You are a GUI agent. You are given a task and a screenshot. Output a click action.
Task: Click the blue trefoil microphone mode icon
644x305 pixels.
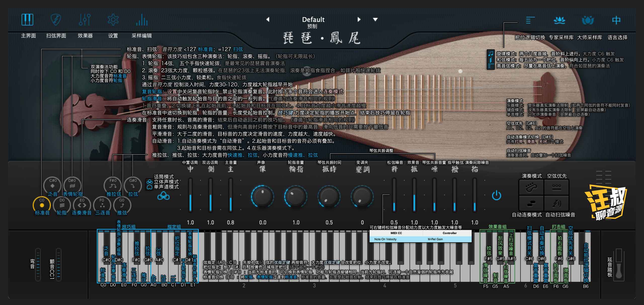coord(164,195)
